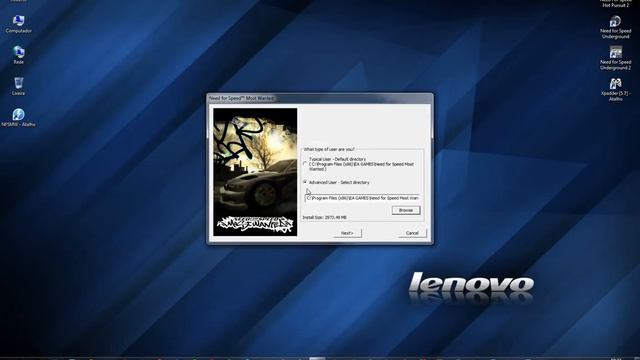Click into the install directory path field

[362, 198]
